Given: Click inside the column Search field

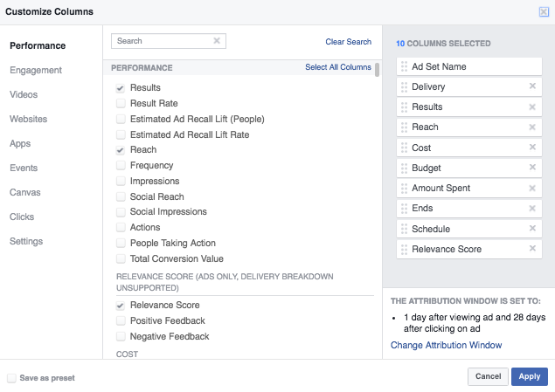Looking at the screenshot, I should tap(162, 41).
